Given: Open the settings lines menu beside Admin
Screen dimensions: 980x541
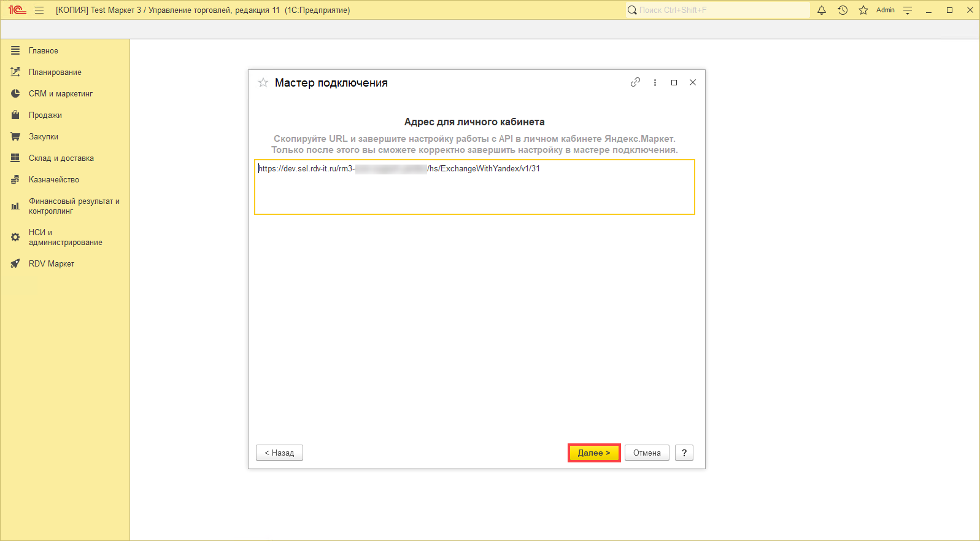Looking at the screenshot, I should point(908,10).
